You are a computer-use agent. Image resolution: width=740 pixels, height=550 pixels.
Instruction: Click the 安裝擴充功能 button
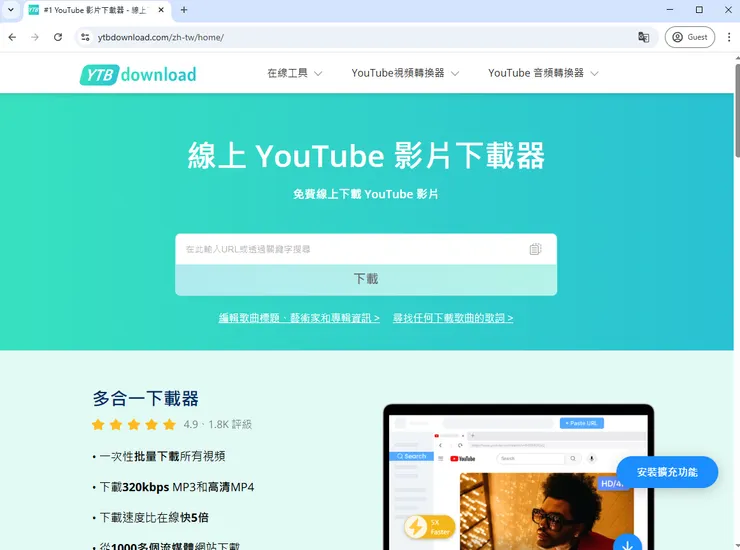[667, 472]
